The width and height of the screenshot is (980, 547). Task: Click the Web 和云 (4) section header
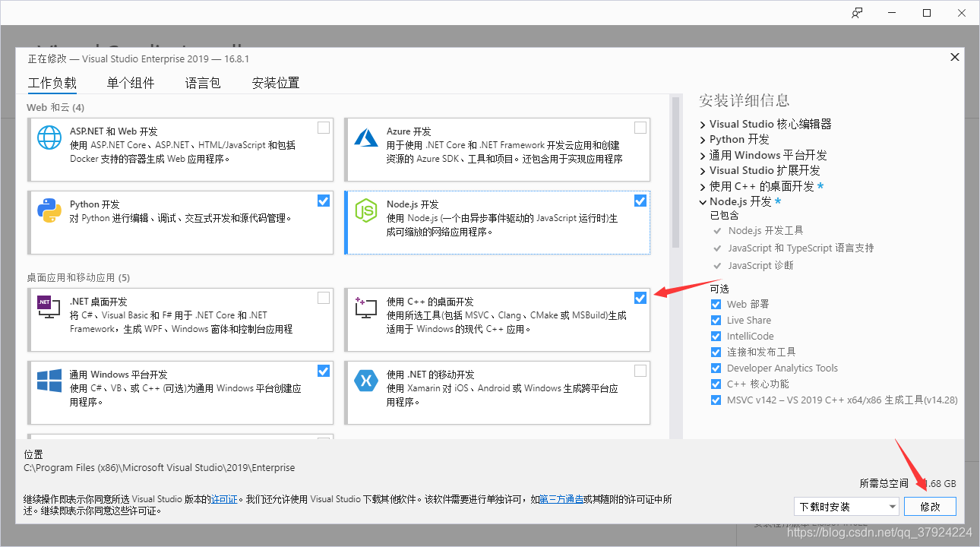coord(55,107)
